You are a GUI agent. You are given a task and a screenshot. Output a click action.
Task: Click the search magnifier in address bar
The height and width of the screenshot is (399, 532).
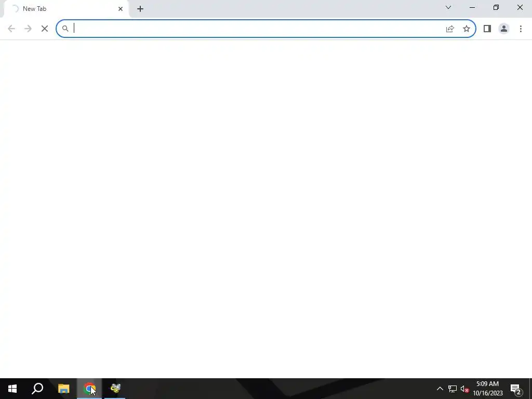tap(65, 29)
